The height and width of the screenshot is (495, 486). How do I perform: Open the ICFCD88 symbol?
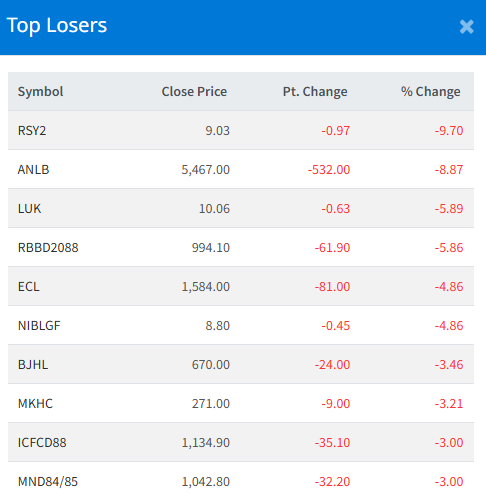[42, 443]
